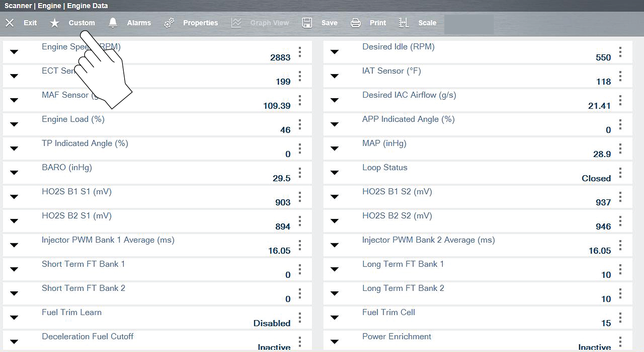The height and width of the screenshot is (352, 644).
Task: Open three-dot menu for Engine Load (%)
Action: click(300, 125)
